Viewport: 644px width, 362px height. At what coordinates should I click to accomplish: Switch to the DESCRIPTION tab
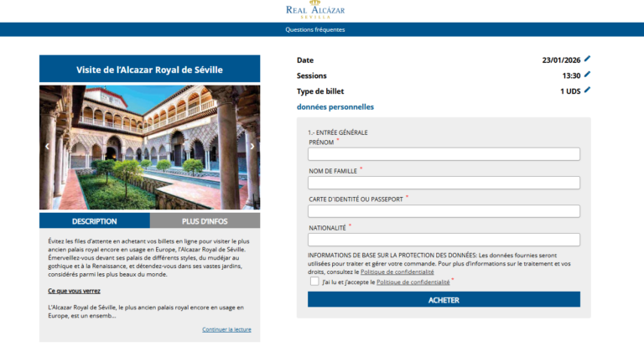95,221
